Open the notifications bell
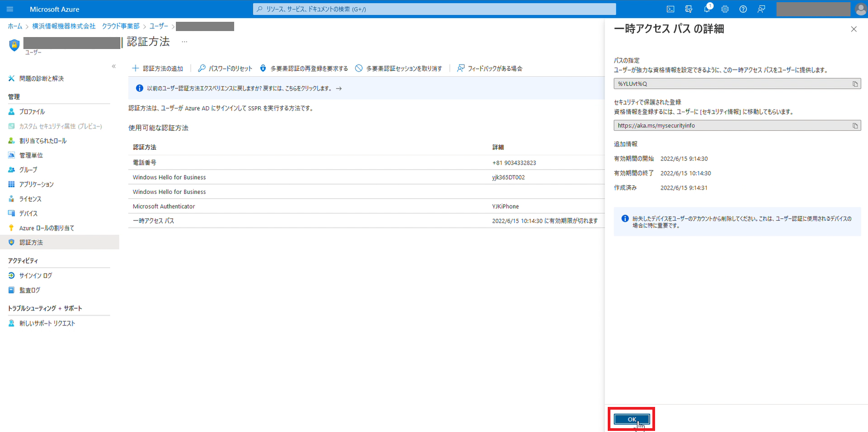868x432 pixels. click(x=707, y=9)
